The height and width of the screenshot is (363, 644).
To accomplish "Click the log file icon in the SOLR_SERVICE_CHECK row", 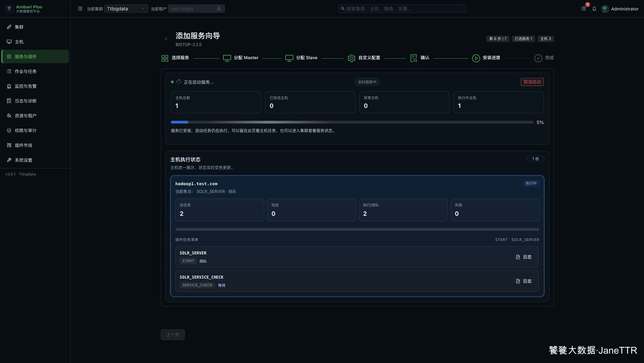I will [518, 281].
